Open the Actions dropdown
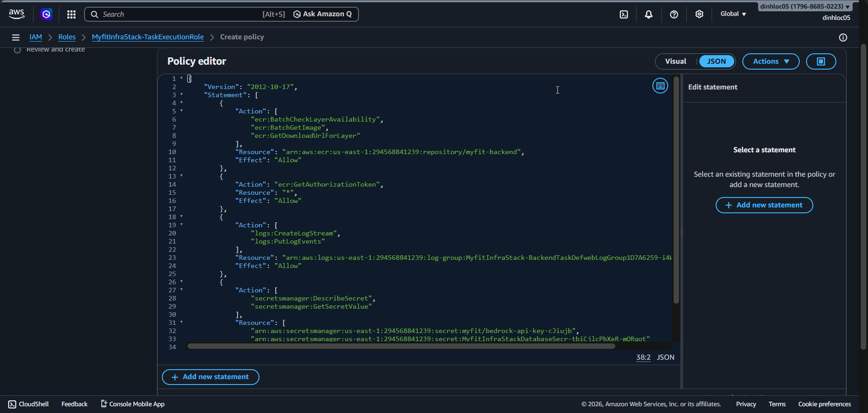Viewport: 868px width, 413px height. 770,61
